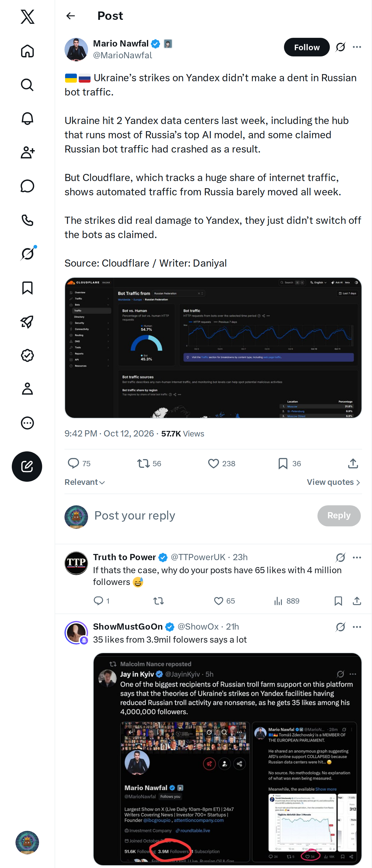Open more options for Mario Nawfal's post
Image resolution: width=372 pixels, height=868 pixels.
click(357, 47)
